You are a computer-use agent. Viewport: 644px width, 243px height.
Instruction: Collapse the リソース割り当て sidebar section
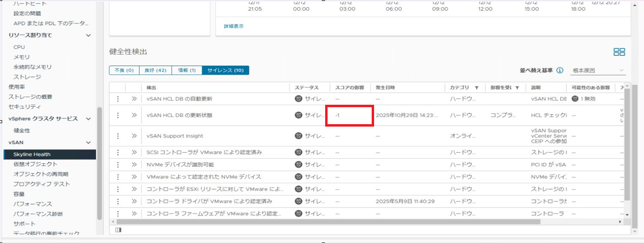pos(88,35)
